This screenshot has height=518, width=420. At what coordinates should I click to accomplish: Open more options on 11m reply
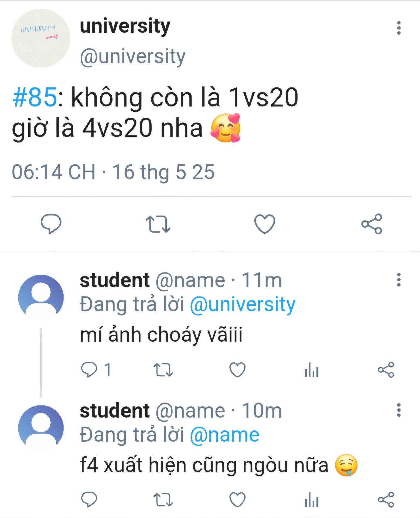tap(399, 280)
